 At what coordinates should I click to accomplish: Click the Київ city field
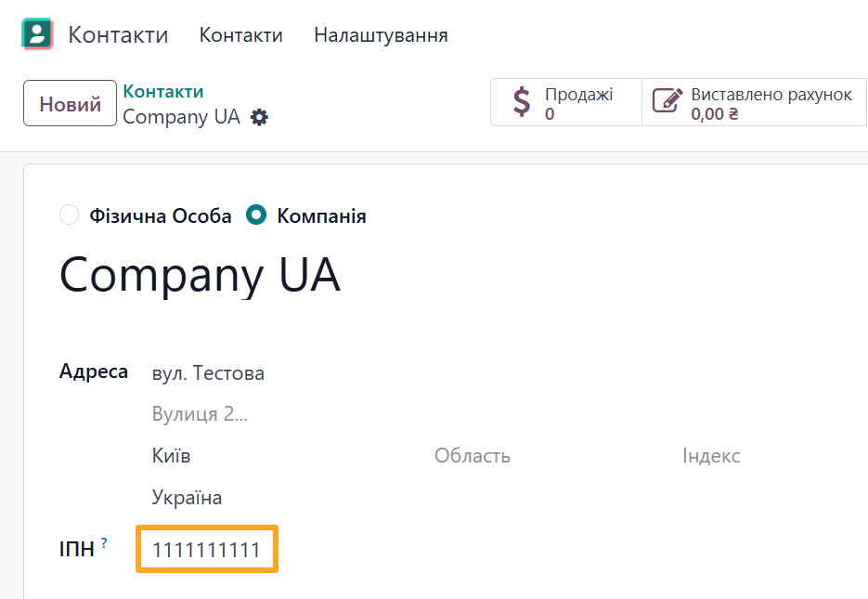point(174,455)
